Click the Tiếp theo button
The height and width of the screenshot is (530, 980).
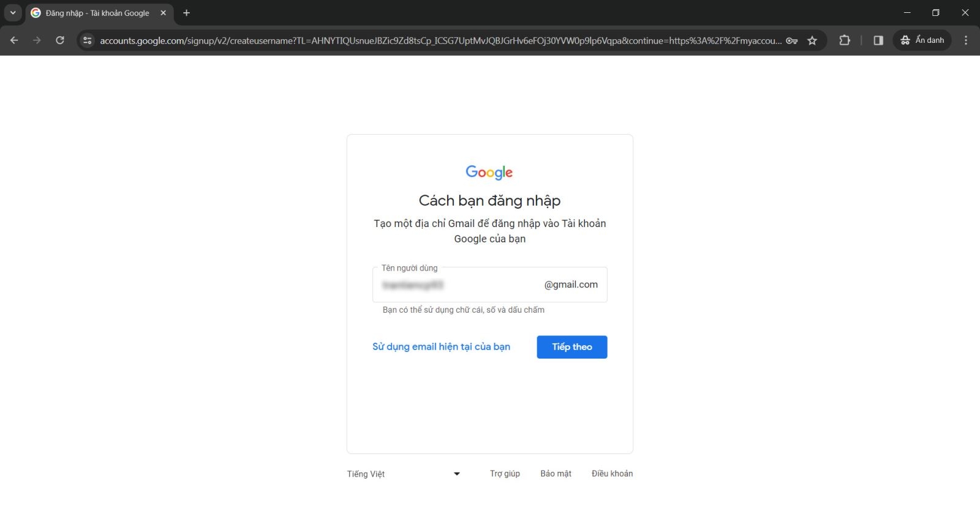point(572,347)
